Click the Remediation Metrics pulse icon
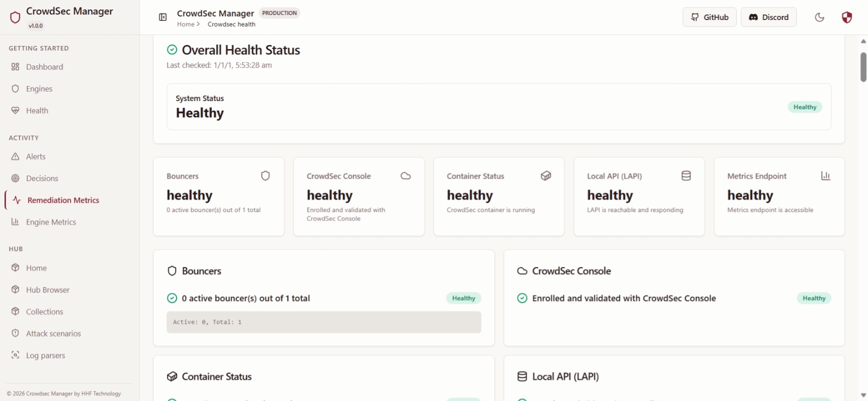868x401 pixels. point(17,200)
